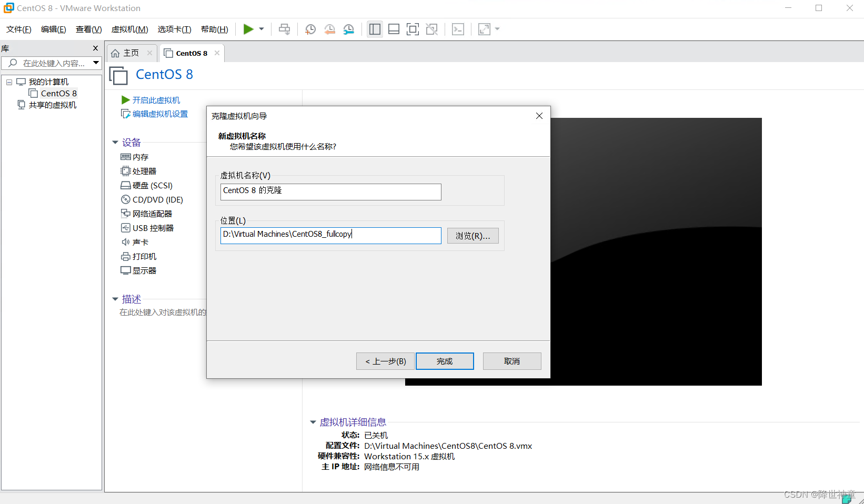The width and height of the screenshot is (864, 504).
Task: Select the 处理器 device entry
Action: click(x=139, y=171)
